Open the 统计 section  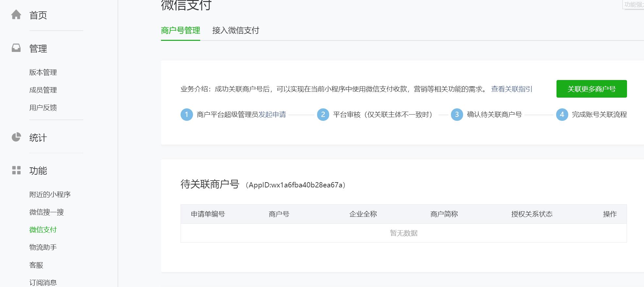pyautogui.click(x=38, y=137)
